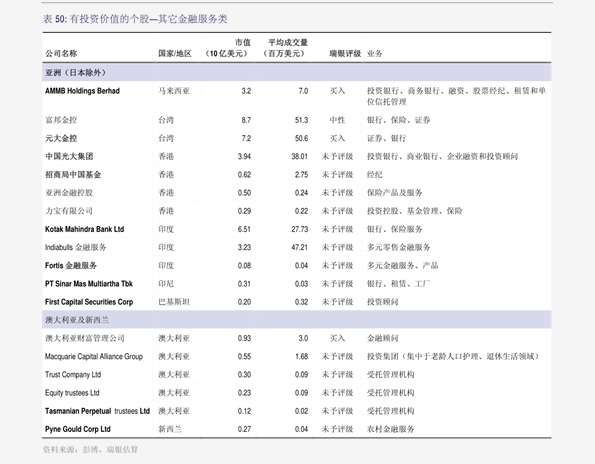The image size is (595, 464).
Task: Click trading volume '51.3' for 富邦金控
Action: click(x=301, y=120)
